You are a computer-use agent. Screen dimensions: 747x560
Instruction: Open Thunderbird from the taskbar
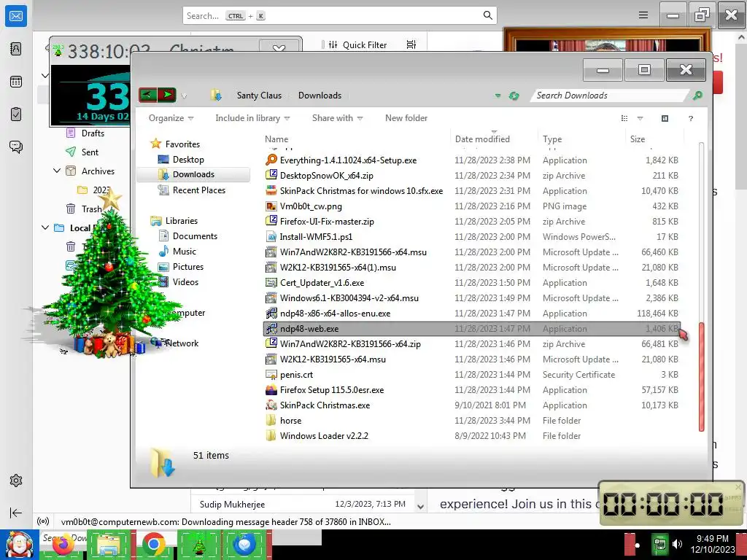pyautogui.click(x=244, y=544)
